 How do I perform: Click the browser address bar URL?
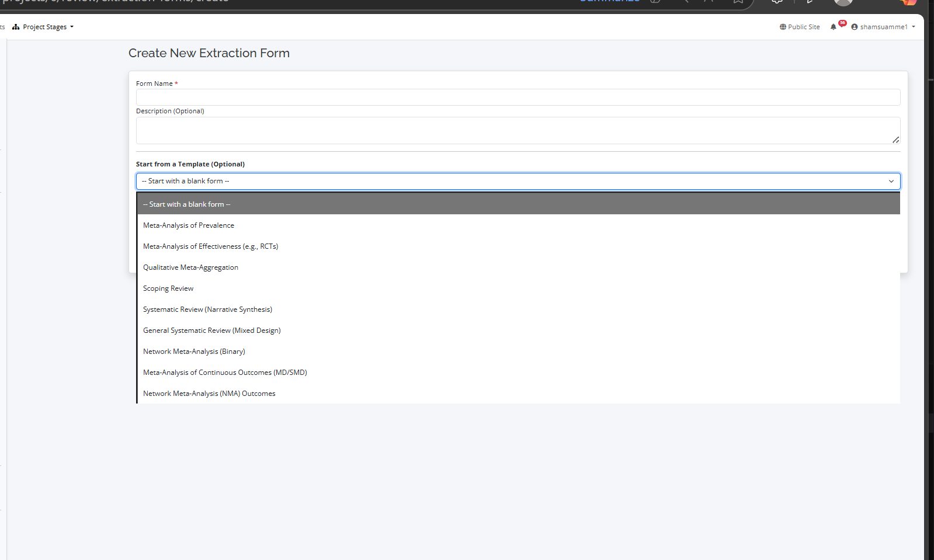[117, 2]
